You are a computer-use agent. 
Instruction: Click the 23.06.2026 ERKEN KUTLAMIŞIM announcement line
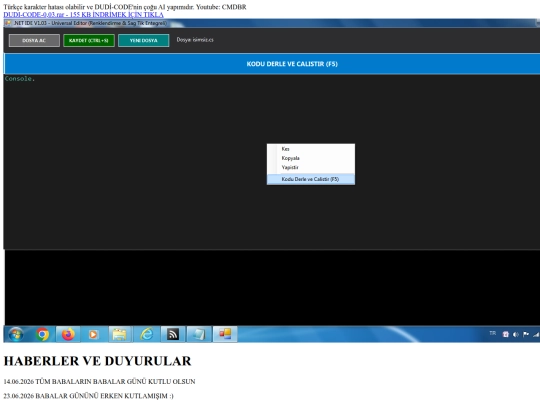(89, 396)
